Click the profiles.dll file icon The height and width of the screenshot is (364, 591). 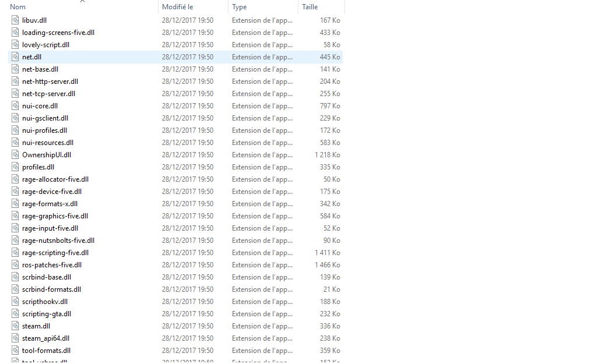click(15, 167)
